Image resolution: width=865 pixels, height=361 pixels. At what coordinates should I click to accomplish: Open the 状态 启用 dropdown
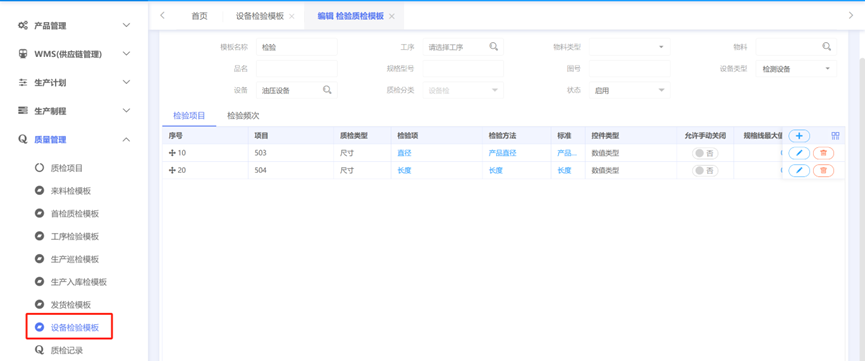[x=629, y=90]
